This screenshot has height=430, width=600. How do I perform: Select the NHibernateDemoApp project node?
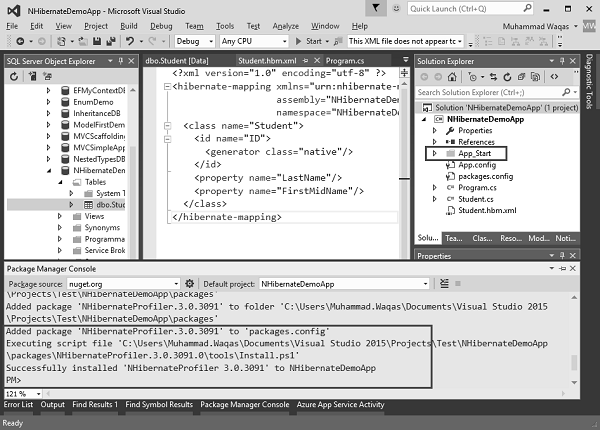pos(485,119)
